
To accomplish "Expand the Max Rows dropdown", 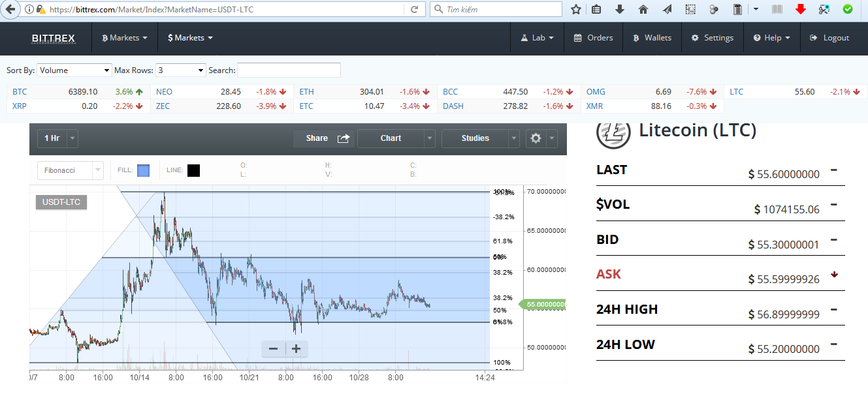I will 181,70.
